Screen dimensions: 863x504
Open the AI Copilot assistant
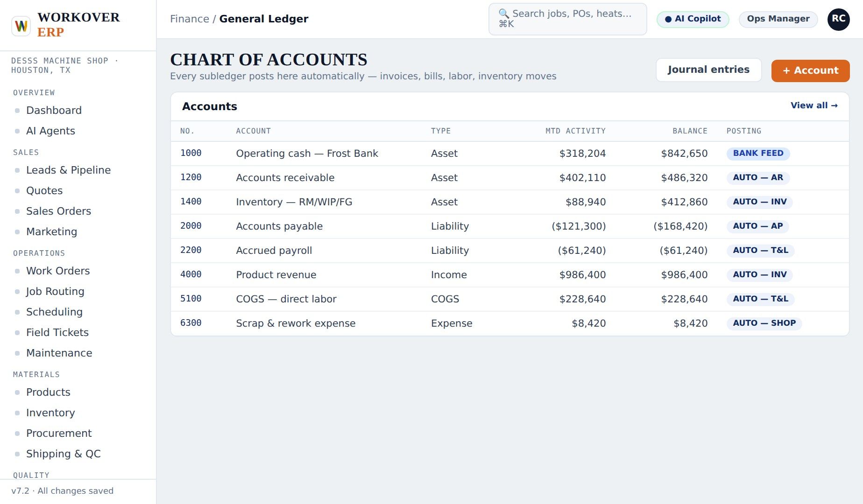point(693,19)
